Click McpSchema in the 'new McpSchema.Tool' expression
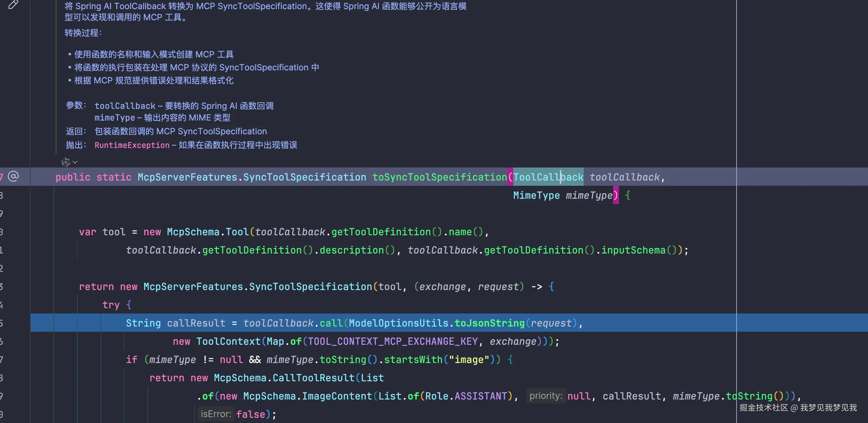Screen dimensions: 868x423 tap(193, 232)
